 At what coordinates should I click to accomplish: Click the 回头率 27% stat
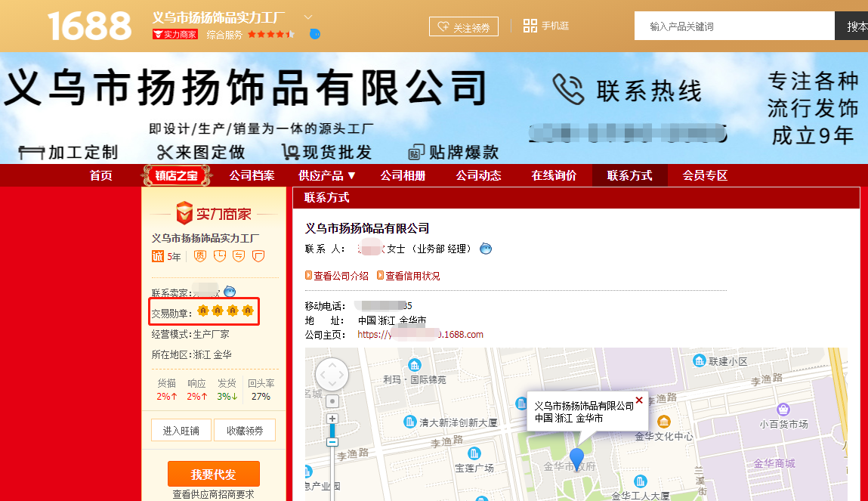[261, 390]
